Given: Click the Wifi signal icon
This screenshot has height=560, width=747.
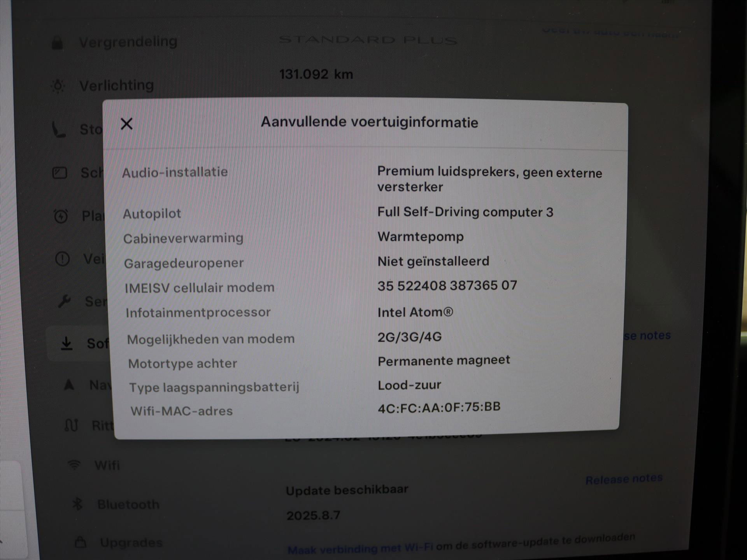Looking at the screenshot, I should click(x=74, y=465).
